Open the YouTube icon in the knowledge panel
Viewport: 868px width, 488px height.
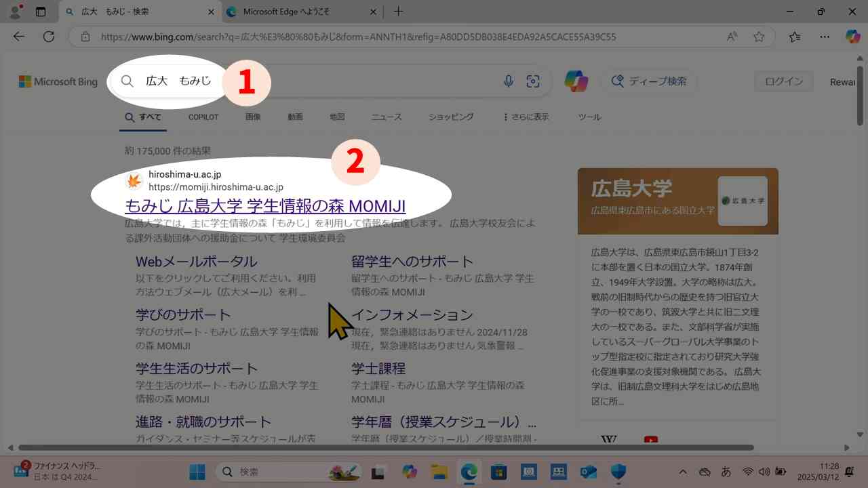point(650,439)
